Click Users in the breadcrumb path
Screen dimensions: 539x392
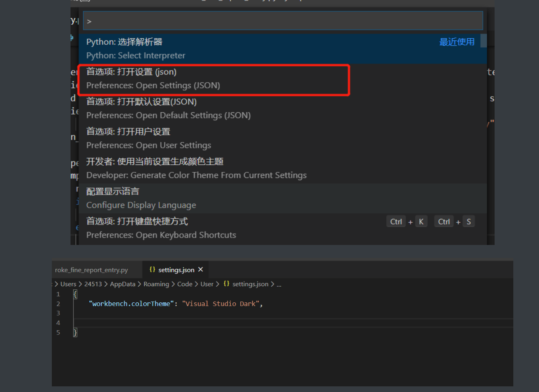point(68,284)
